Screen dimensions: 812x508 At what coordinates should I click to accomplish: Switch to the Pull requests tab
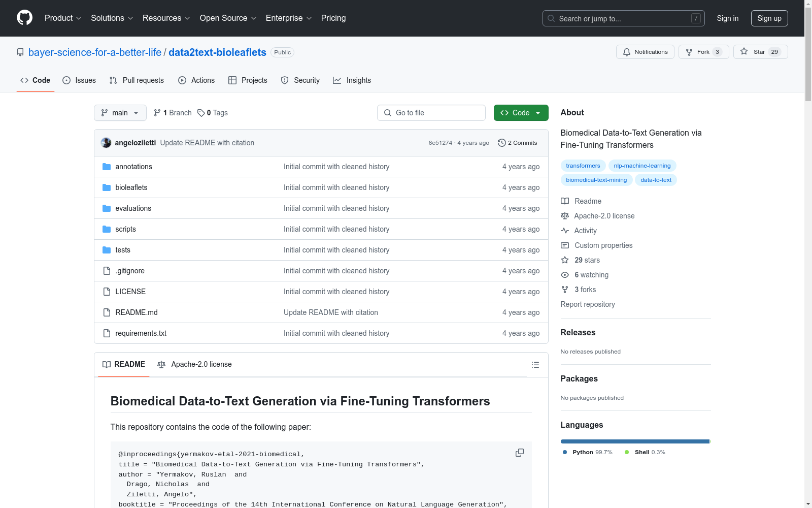point(137,80)
